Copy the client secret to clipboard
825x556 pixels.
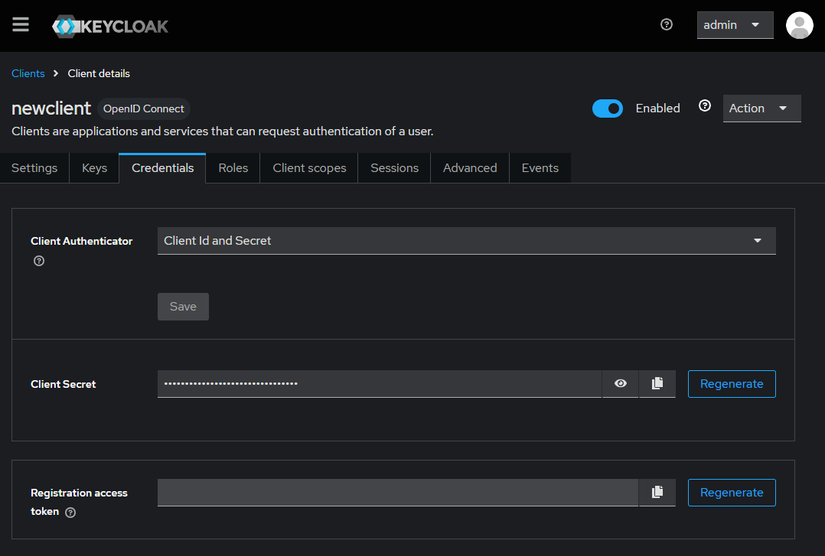click(x=657, y=384)
